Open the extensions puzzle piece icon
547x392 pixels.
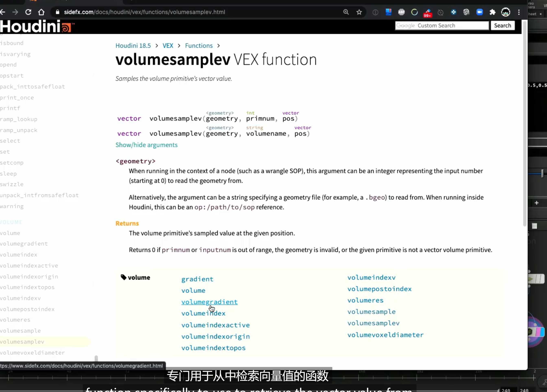[492, 12]
